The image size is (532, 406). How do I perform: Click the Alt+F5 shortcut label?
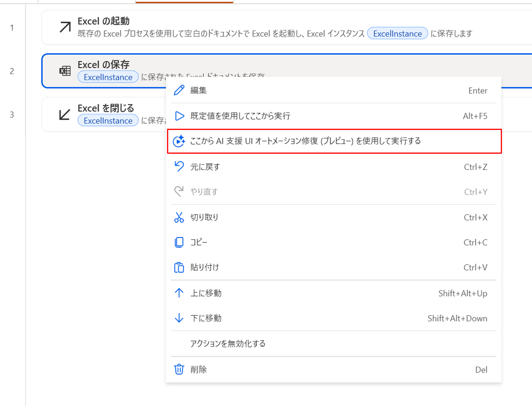point(475,116)
